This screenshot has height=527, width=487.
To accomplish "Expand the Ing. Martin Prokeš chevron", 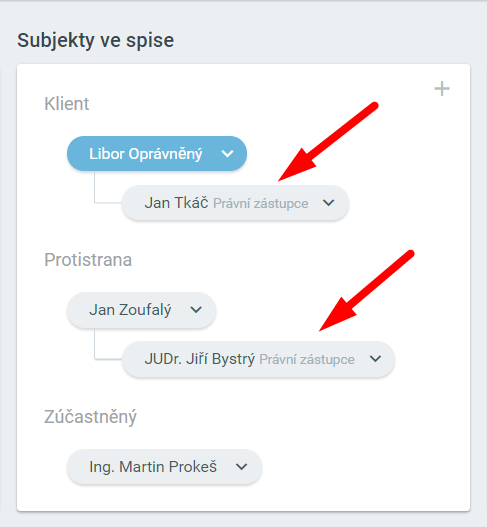I will coord(241,467).
